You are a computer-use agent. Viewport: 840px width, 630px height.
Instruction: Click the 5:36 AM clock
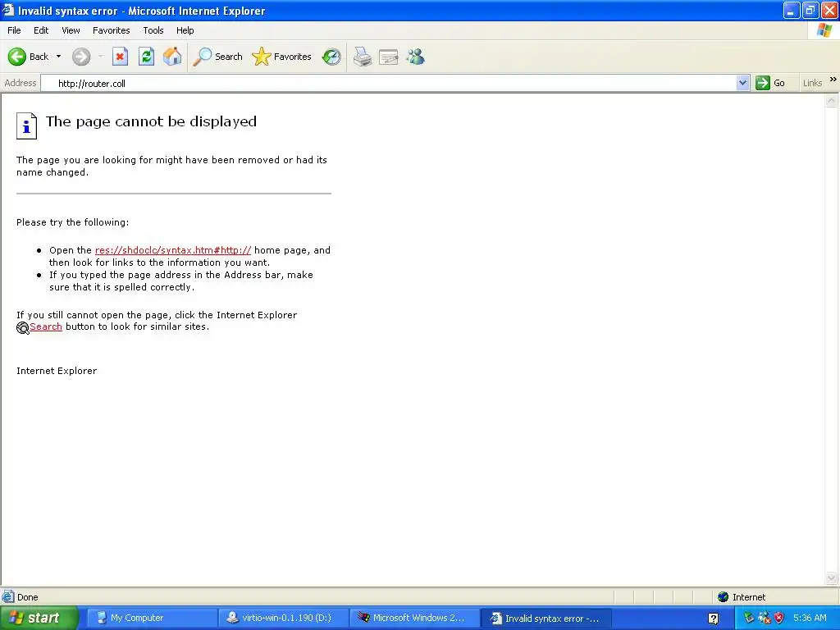click(x=810, y=618)
